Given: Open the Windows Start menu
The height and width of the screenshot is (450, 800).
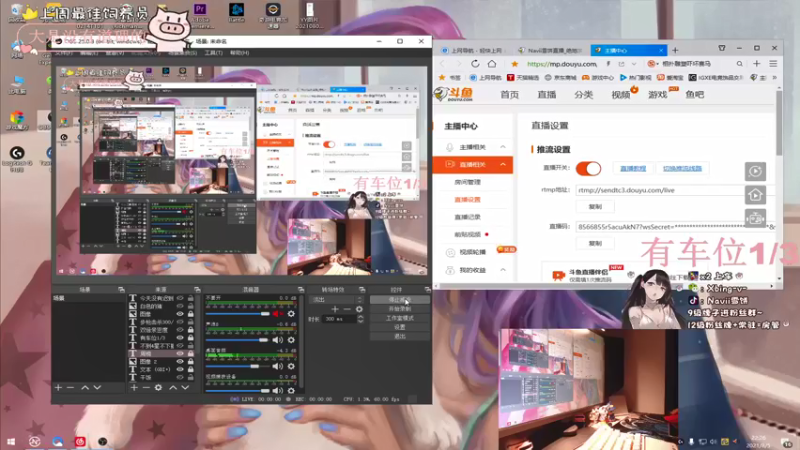Looking at the screenshot, I should (11, 441).
